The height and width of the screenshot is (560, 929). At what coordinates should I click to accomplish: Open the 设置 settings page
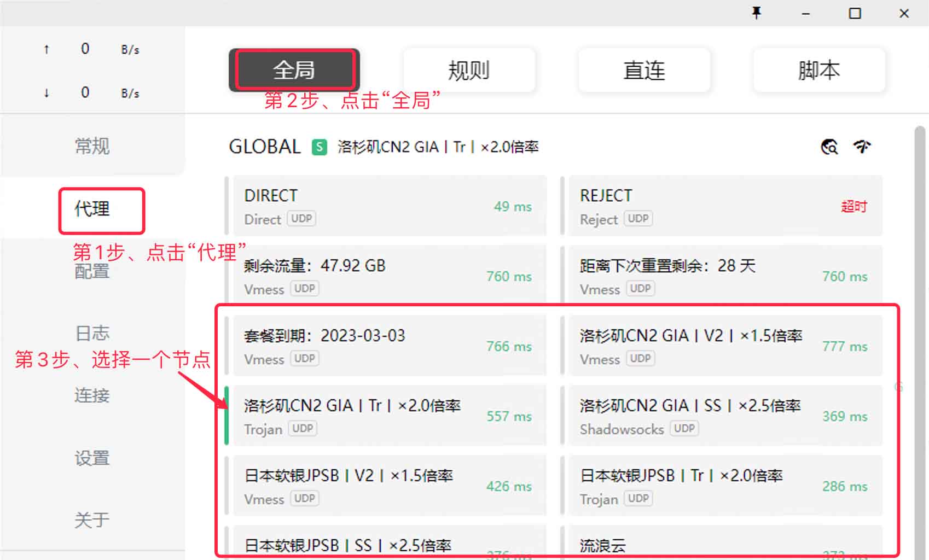coord(92,458)
